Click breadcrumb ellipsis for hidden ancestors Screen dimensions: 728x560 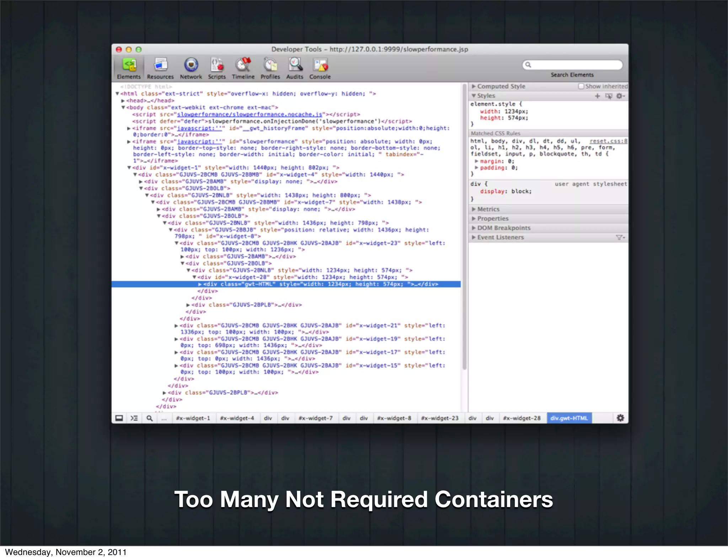(164, 418)
